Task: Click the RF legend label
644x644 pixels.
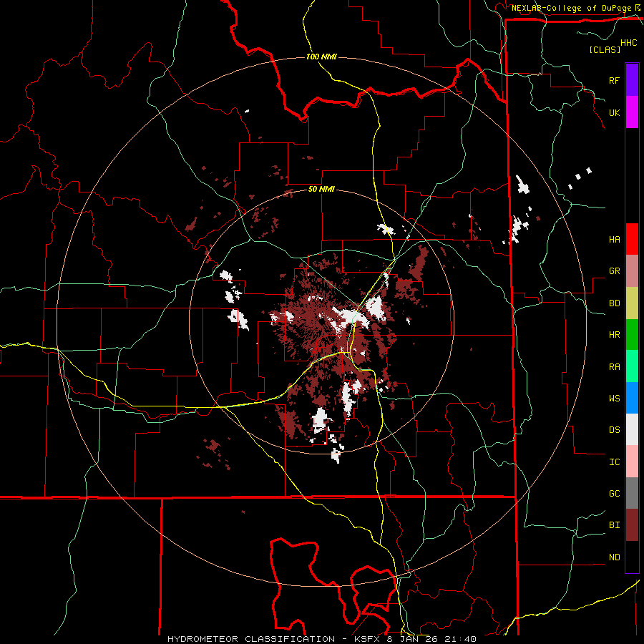Action: click(x=614, y=80)
